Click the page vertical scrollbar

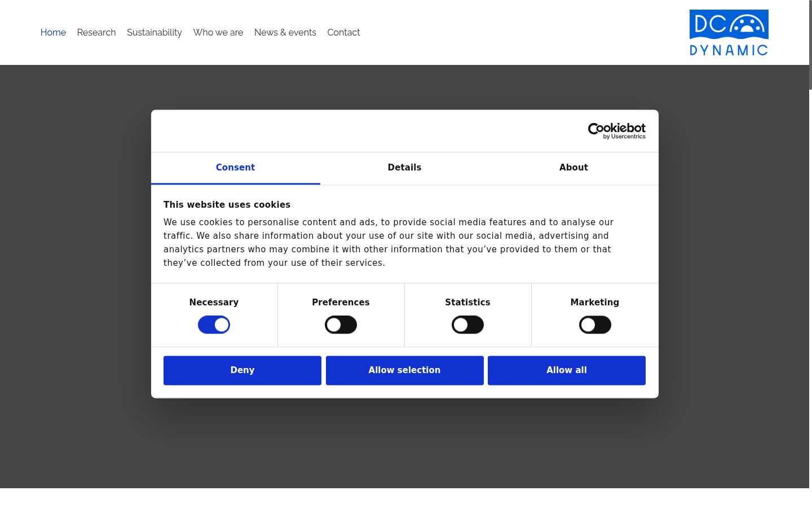pos(810,45)
